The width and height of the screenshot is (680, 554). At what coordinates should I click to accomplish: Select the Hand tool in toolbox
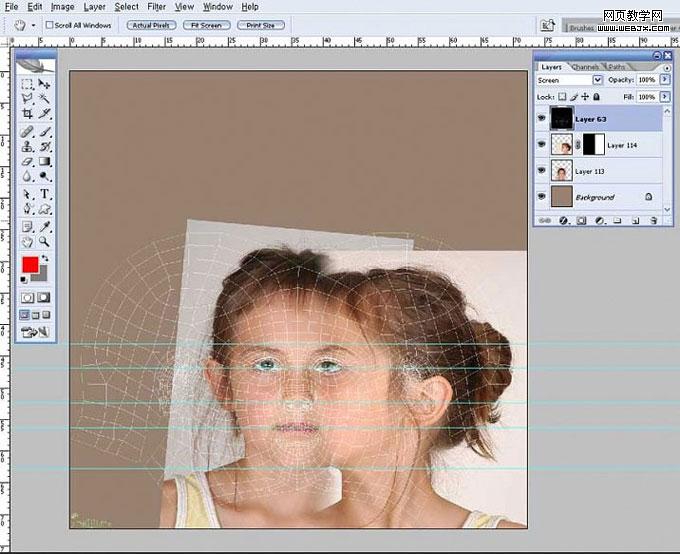tap(27, 242)
